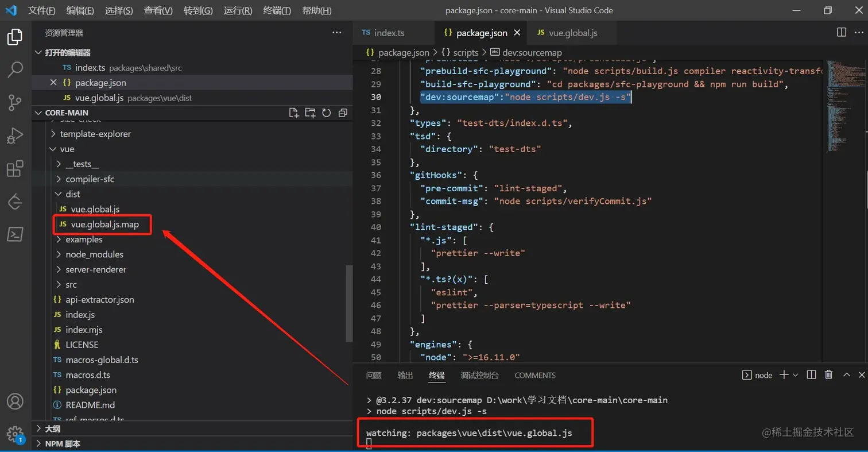Open the 运行(R) menu
Viewport: 868px width, 452px height.
(238, 10)
